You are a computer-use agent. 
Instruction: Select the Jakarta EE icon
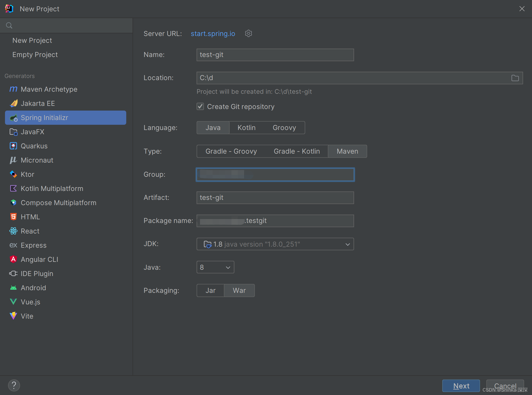pyautogui.click(x=13, y=103)
